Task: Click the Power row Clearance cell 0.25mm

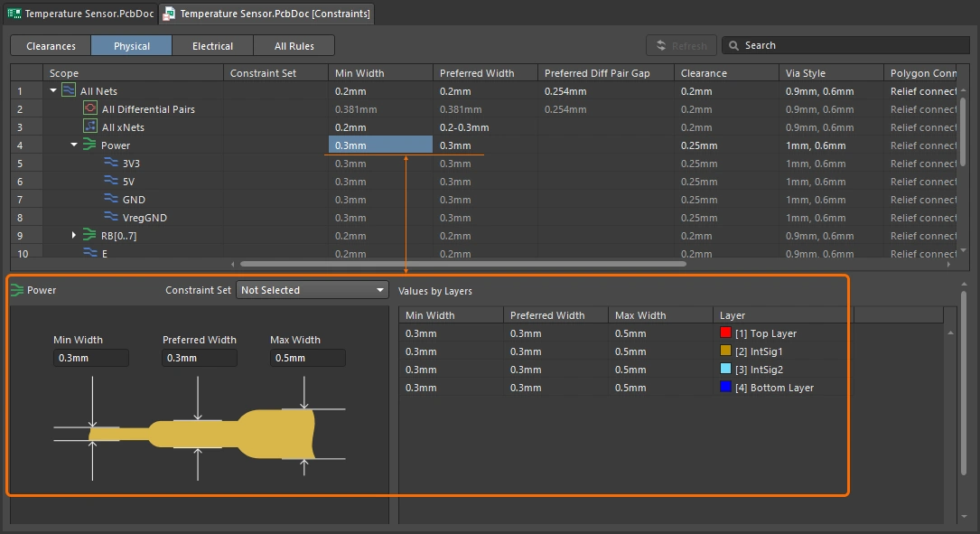Action: pyautogui.click(x=726, y=145)
